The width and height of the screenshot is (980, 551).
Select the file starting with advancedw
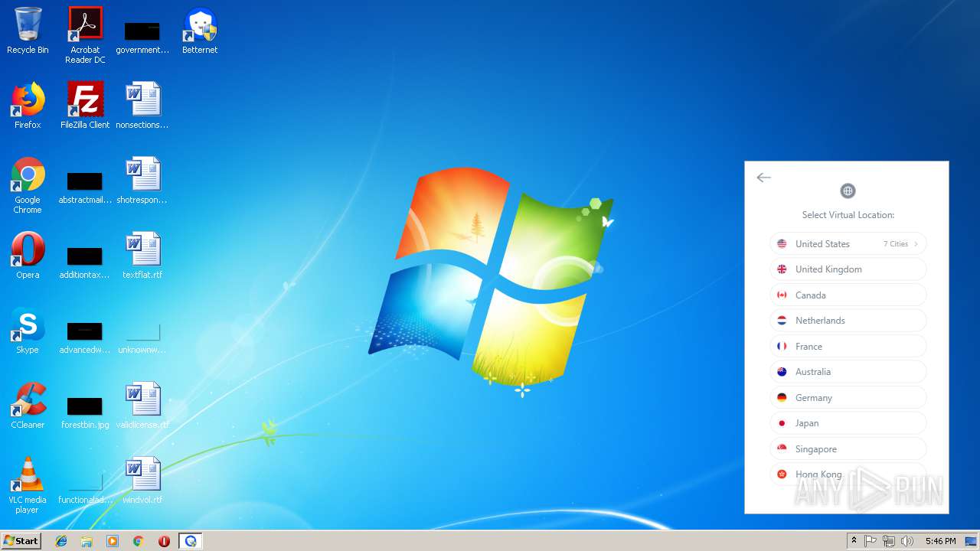click(x=85, y=337)
